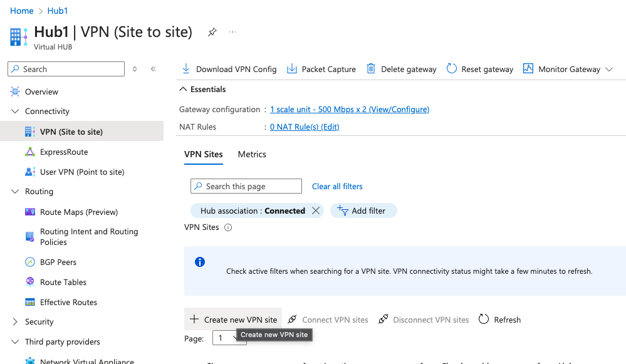Click the VPN (Site to site) icon
This screenshot has height=364, width=626.
[30, 132]
